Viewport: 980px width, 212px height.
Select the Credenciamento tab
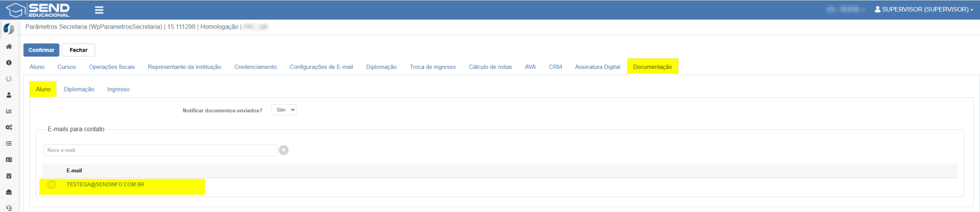point(256,67)
